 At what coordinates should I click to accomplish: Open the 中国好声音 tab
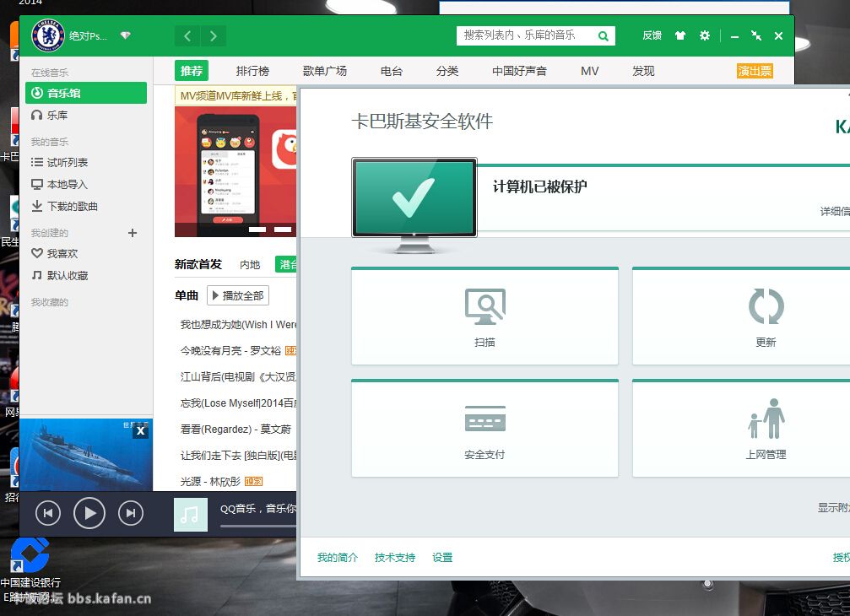(519, 71)
